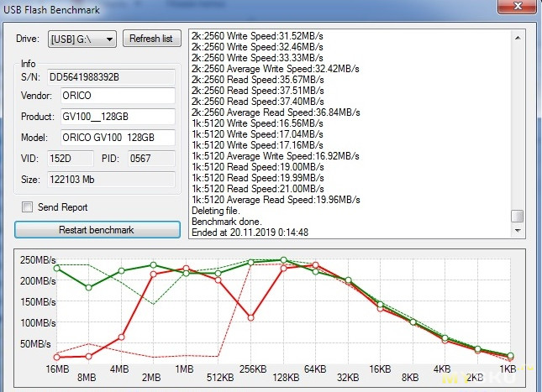Click the log scrollbar up arrow
Viewport: 542px width, 392px height.
point(518,36)
